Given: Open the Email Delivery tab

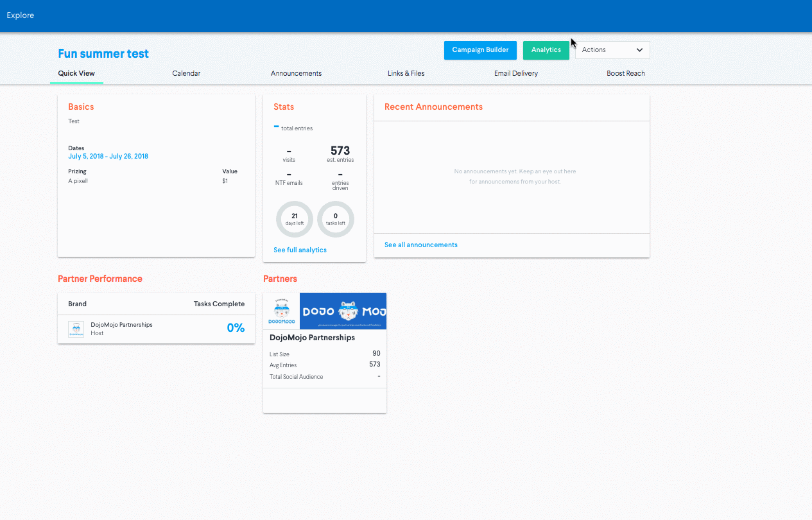Looking at the screenshot, I should pyautogui.click(x=516, y=73).
